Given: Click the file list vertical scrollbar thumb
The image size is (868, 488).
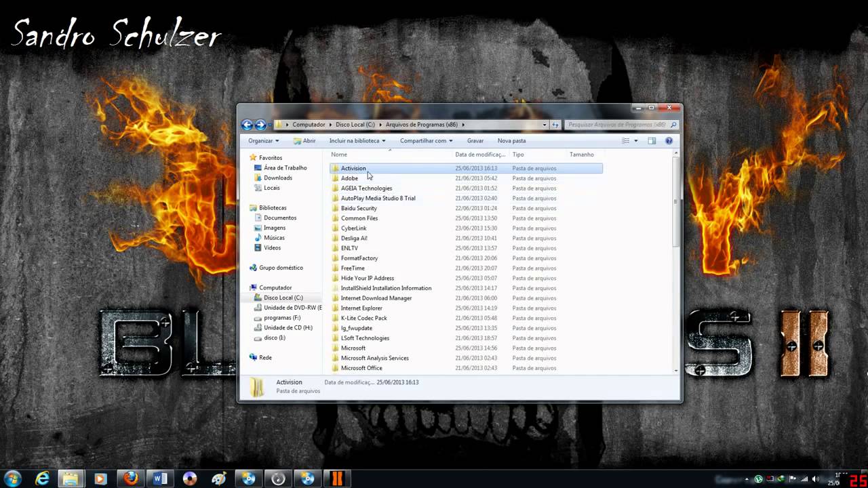Looking at the screenshot, I should click(675, 202).
